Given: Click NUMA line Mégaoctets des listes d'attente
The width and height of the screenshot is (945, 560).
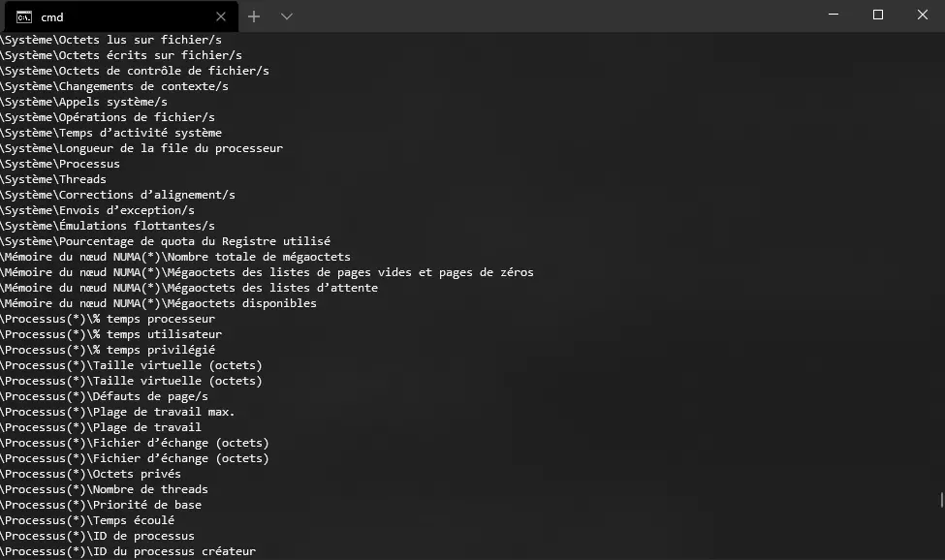Looking at the screenshot, I should [189, 288].
